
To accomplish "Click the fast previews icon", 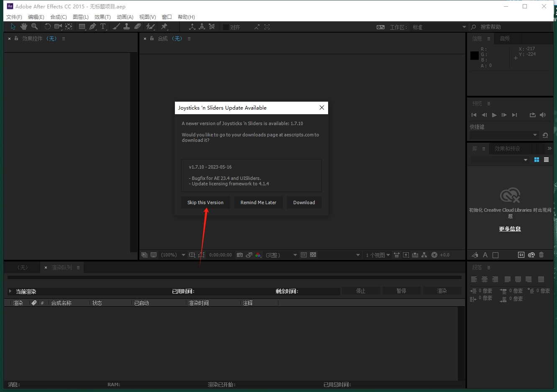I will [x=406, y=255].
